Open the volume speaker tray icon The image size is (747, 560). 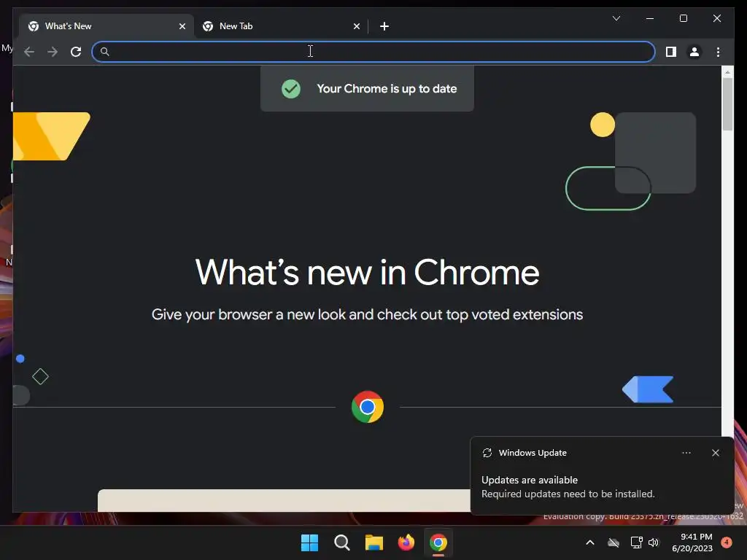tap(654, 542)
